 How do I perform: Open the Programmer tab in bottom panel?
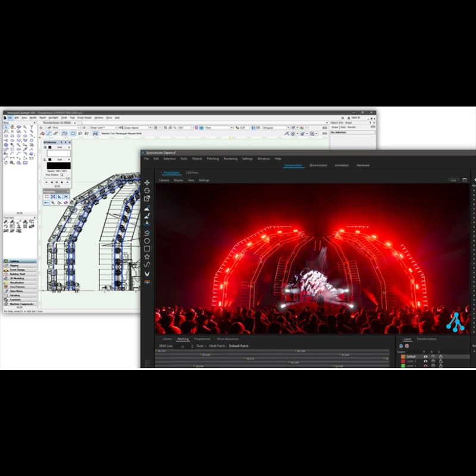(x=202, y=339)
